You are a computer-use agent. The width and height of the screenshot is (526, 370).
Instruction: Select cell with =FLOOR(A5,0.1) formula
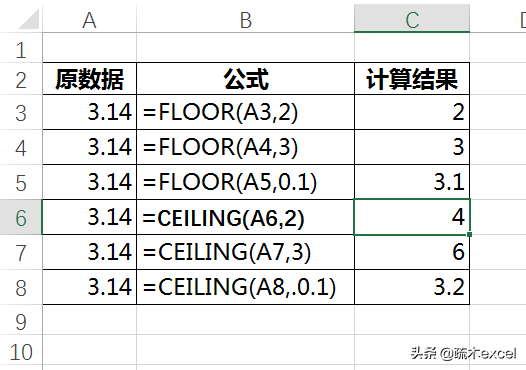point(246,182)
